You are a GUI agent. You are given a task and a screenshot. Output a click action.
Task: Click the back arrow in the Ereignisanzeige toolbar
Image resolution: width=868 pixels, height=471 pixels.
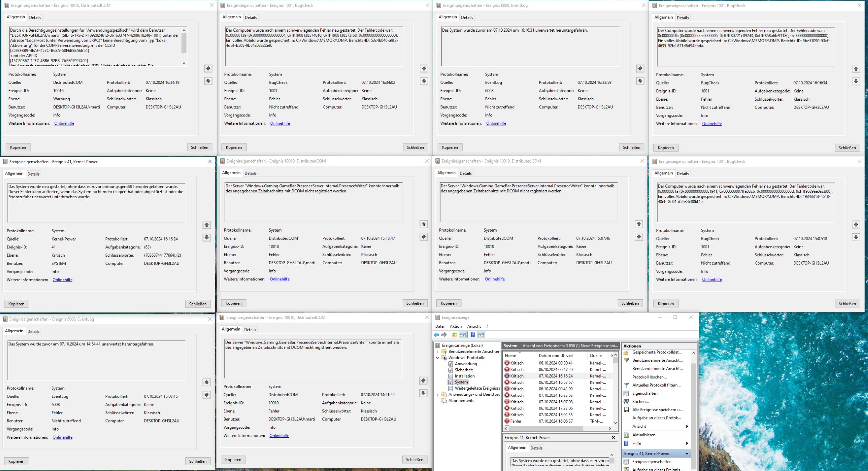[436, 335]
